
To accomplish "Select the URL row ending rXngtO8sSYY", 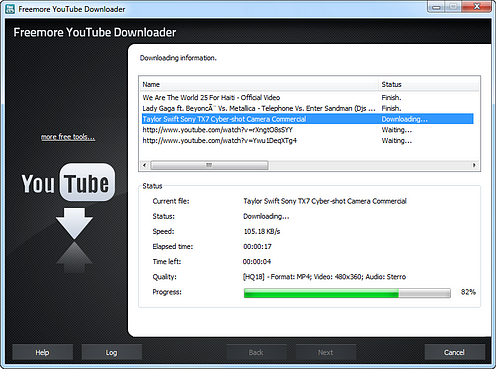I will click(x=307, y=130).
